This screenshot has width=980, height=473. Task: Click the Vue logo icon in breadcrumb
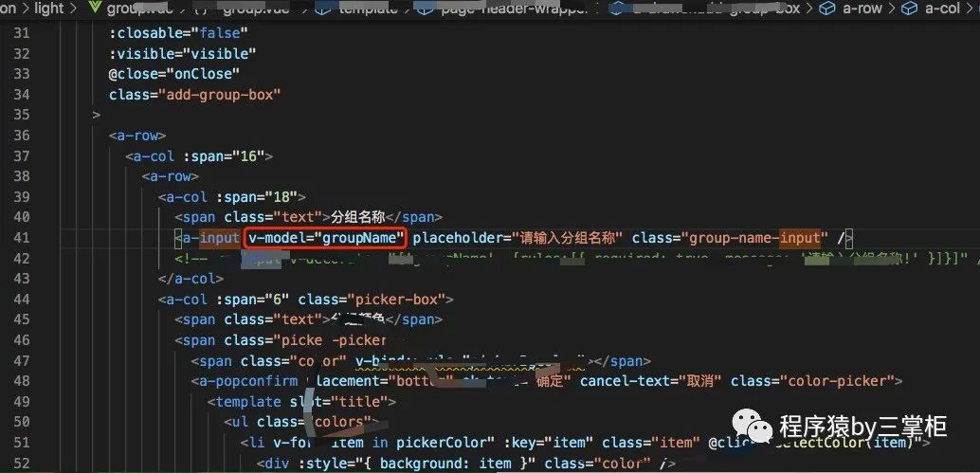[x=97, y=9]
